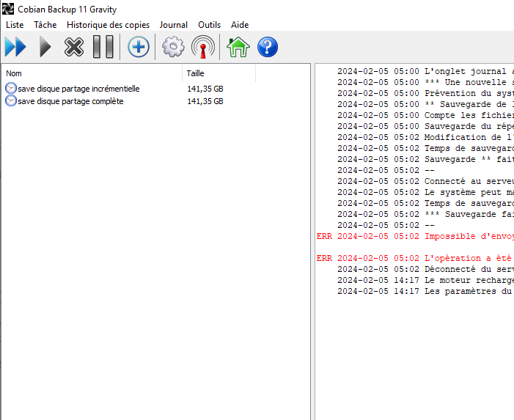514x420 pixels.
Task: Open help with blue question mark icon
Action: coord(268,47)
